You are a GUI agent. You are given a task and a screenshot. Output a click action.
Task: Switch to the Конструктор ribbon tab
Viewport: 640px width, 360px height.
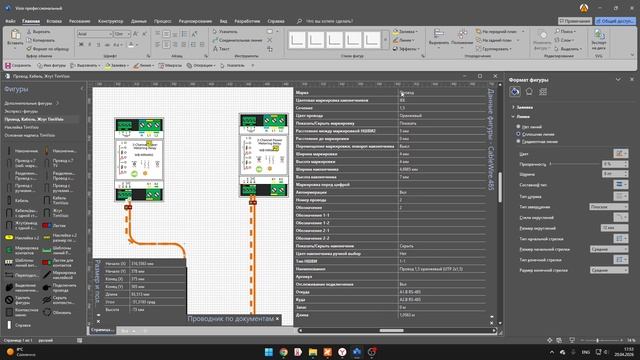pyautogui.click(x=110, y=21)
